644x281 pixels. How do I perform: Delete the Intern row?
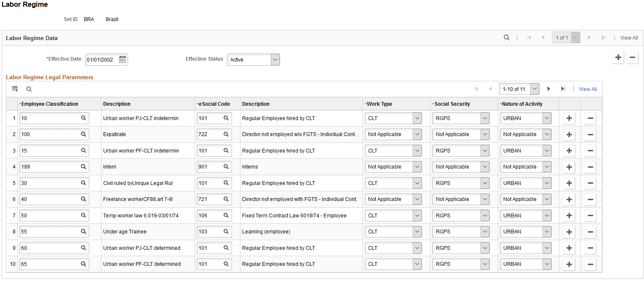click(x=590, y=167)
